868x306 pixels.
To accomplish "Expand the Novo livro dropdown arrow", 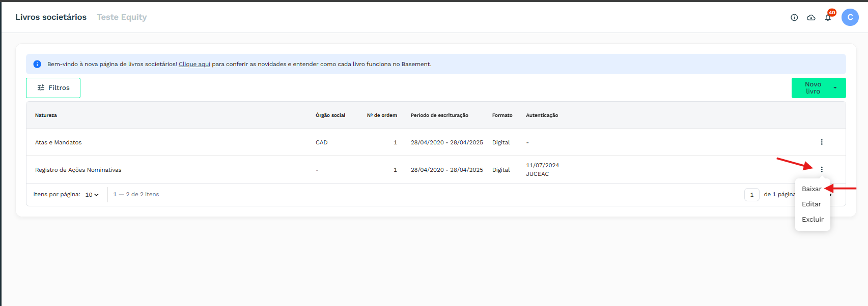I will click(835, 88).
